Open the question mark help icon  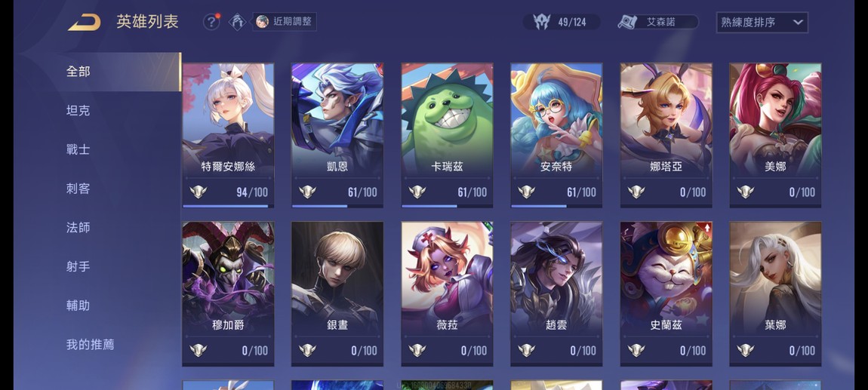pos(211,22)
